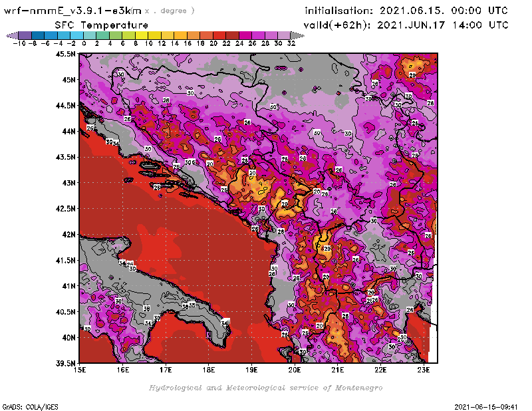Click the yellow legend swatch between 8 and 10

coord(142,35)
